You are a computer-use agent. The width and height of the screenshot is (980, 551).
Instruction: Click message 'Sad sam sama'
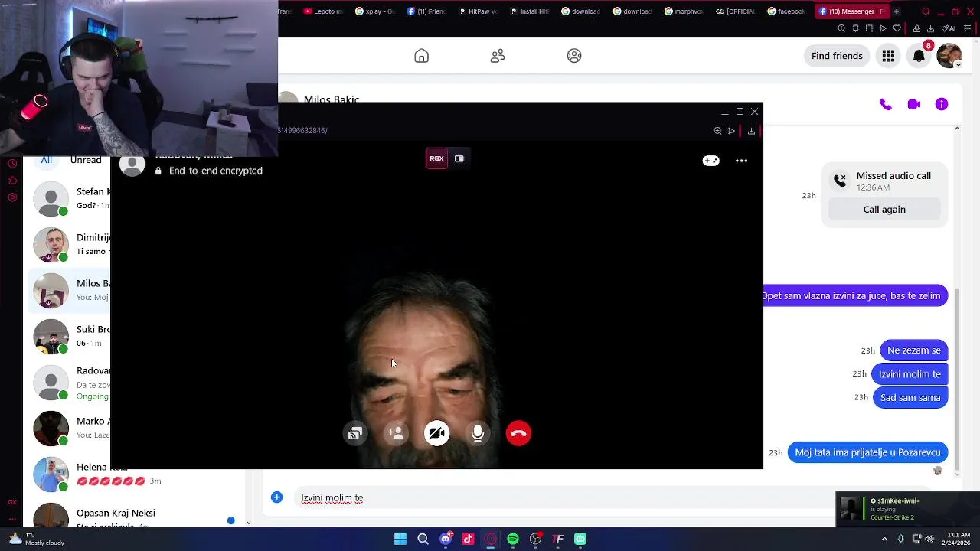pos(910,398)
